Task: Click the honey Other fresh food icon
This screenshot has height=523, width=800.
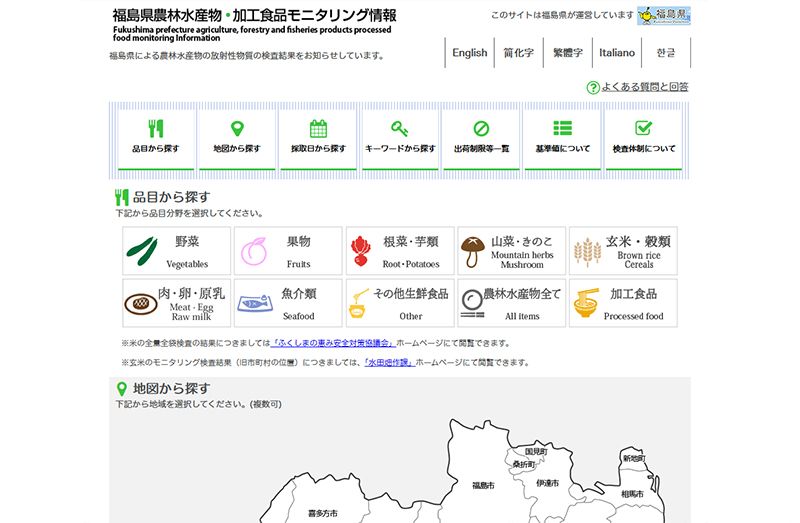Action: coord(359,304)
